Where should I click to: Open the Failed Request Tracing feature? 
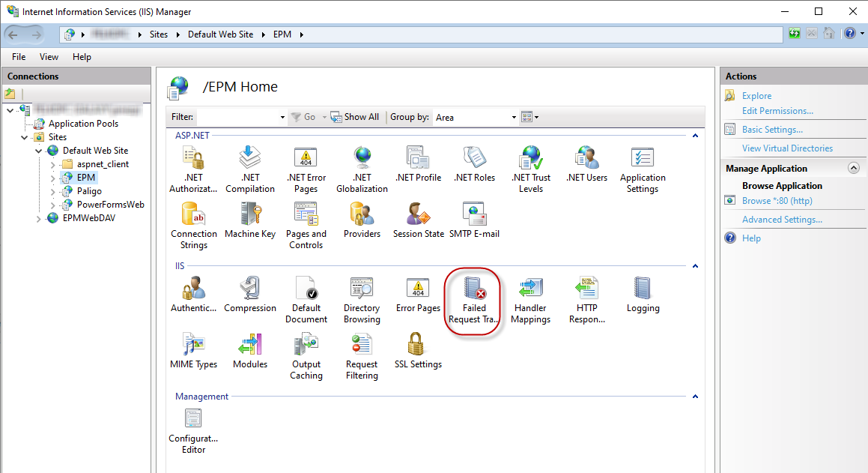(x=473, y=298)
